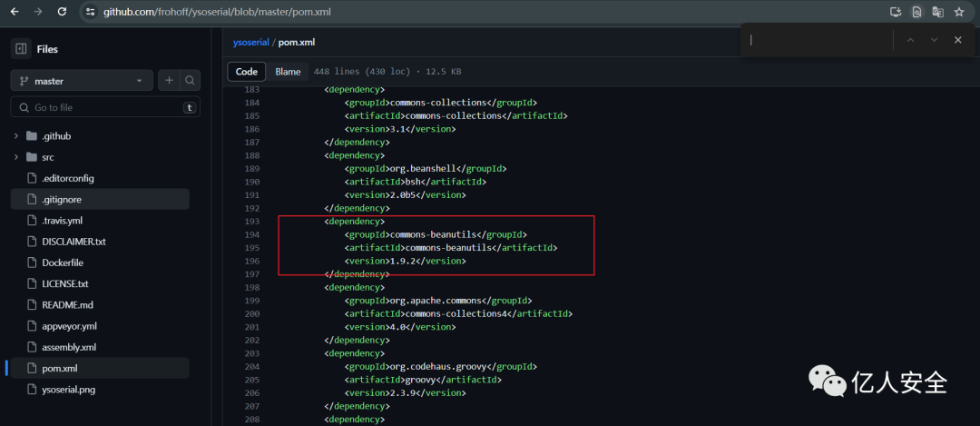Click version 2.3.9 on line 206

(403, 392)
